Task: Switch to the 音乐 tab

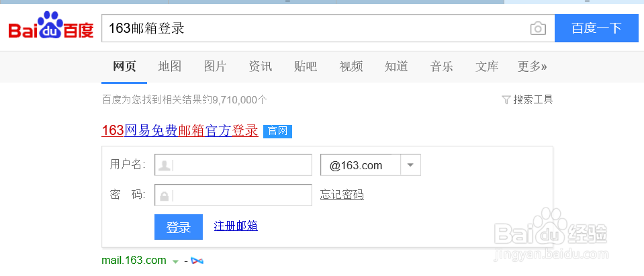Action: tap(441, 66)
